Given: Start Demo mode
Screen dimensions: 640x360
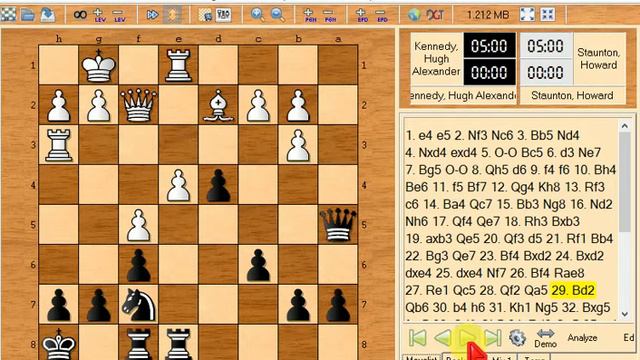Looking at the screenshot, I should pyautogui.click(x=546, y=338).
